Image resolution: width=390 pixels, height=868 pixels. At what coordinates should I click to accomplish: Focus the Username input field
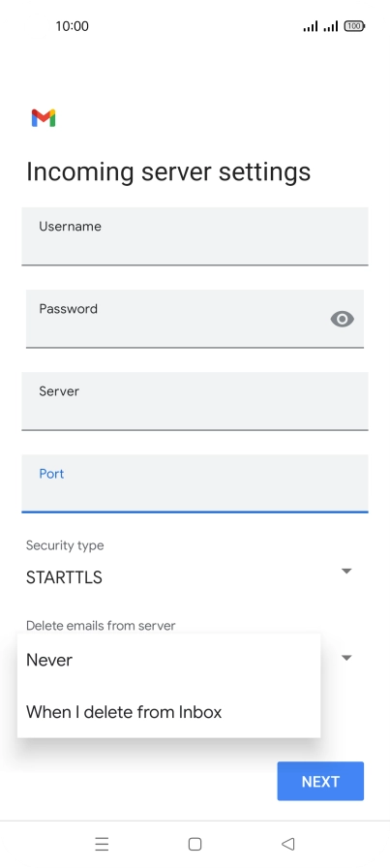coord(195,236)
